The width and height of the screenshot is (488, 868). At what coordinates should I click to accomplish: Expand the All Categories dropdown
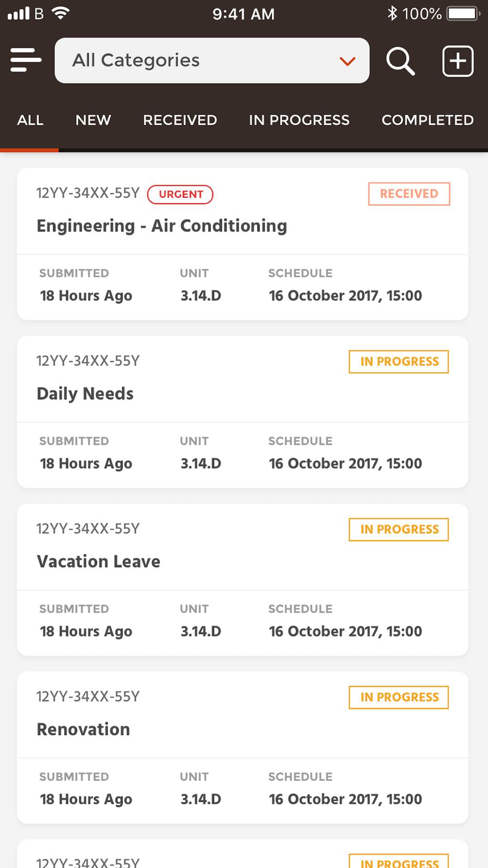pyautogui.click(x=211, y=61)
